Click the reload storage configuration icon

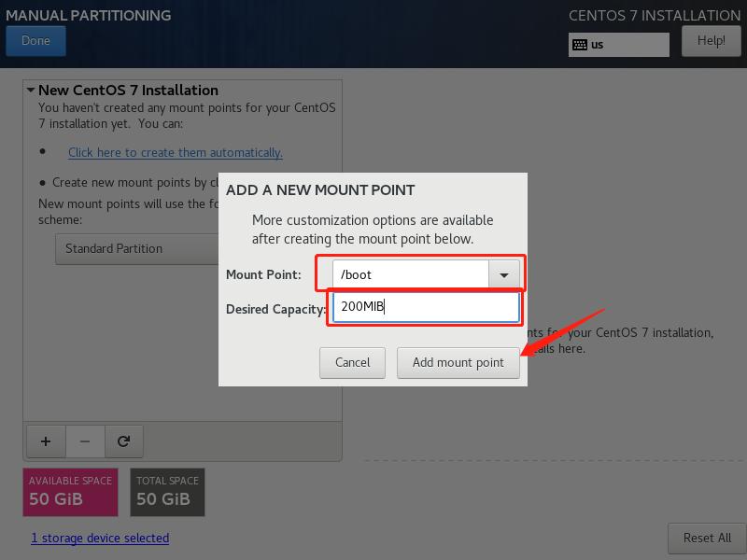[x=123, y=441]
